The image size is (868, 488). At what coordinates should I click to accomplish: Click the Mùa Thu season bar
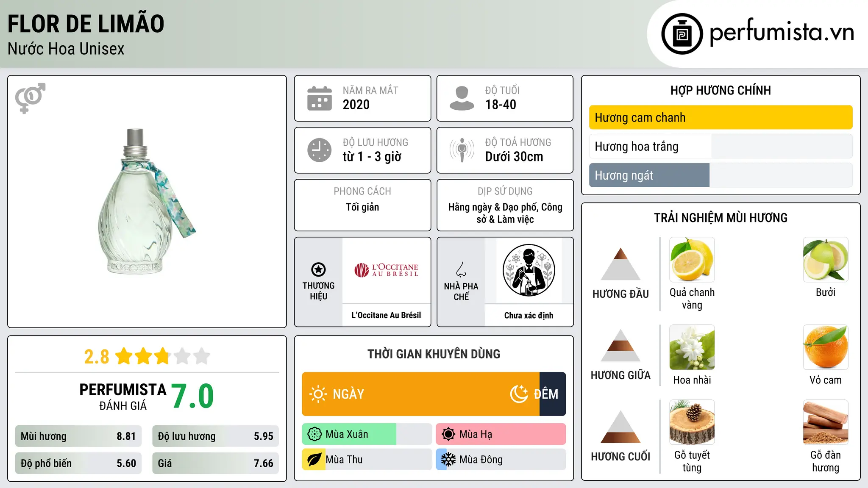click(367, 460)
